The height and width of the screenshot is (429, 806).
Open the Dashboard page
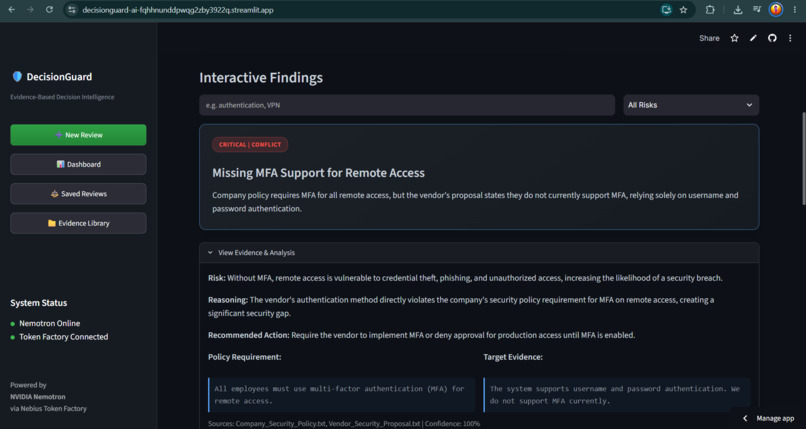pyautogui.click(x=78, y=164)
